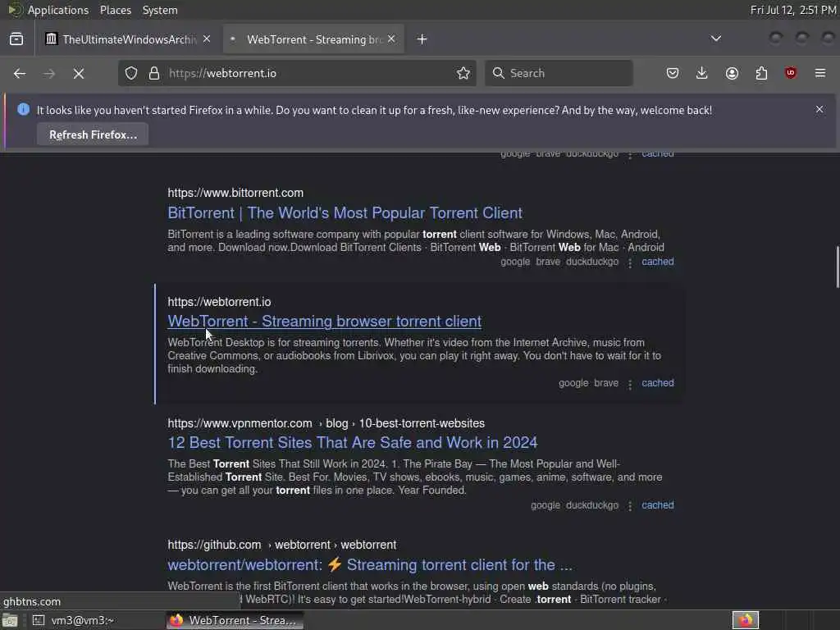Viewport: 840px width, 630px height.
Task: Click the page vertical scrollbar thumb
Action: 838,267
